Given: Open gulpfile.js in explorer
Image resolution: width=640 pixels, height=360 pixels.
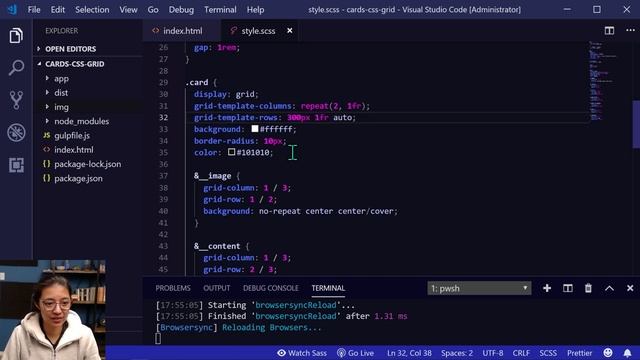Looking at the screenshot, I should [x=72, y=136].
